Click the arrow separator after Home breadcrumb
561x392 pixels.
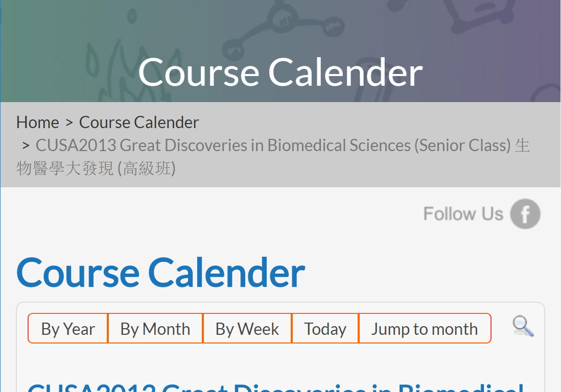click(x=69, y=122)
